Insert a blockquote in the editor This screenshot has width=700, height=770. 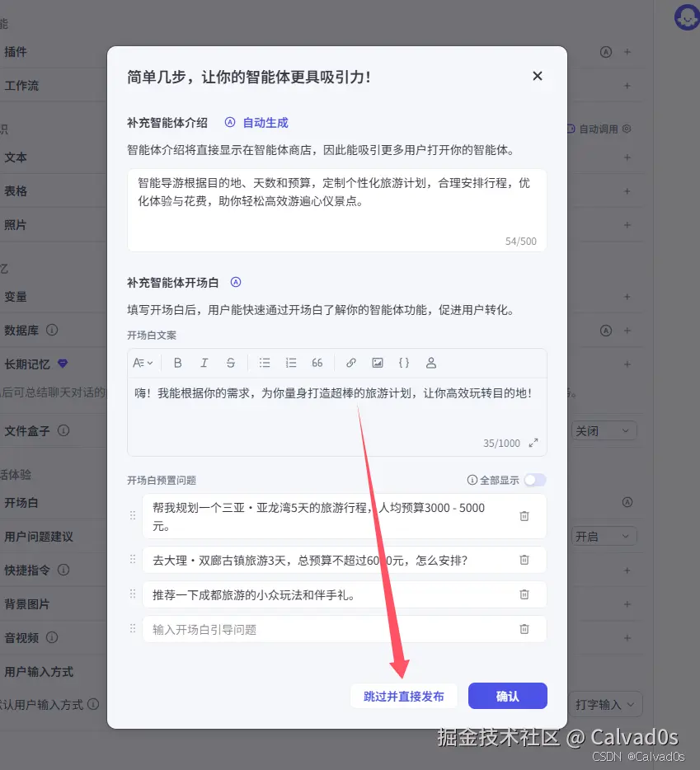317,363
